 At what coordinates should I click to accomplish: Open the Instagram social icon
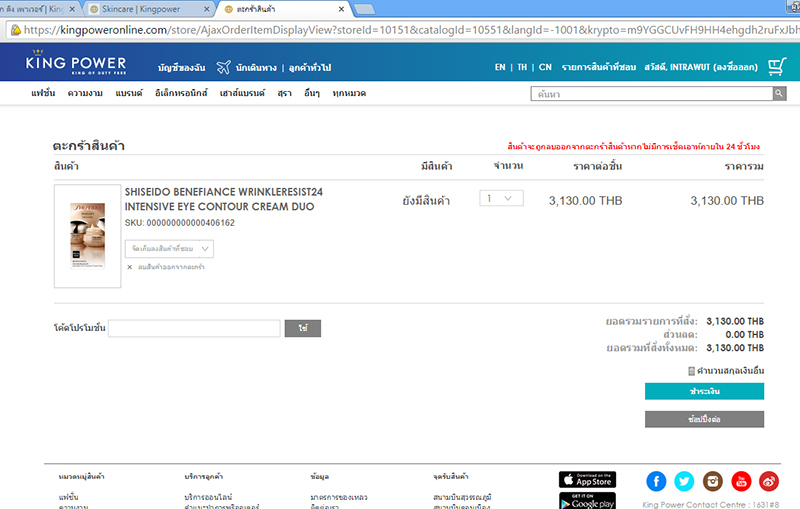tap(713, 481)
